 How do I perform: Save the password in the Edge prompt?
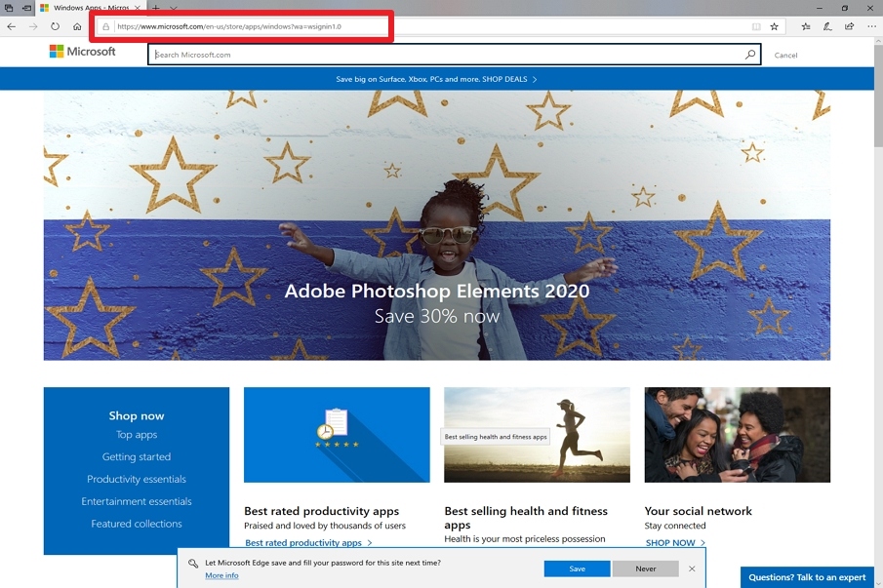point(577,568)
